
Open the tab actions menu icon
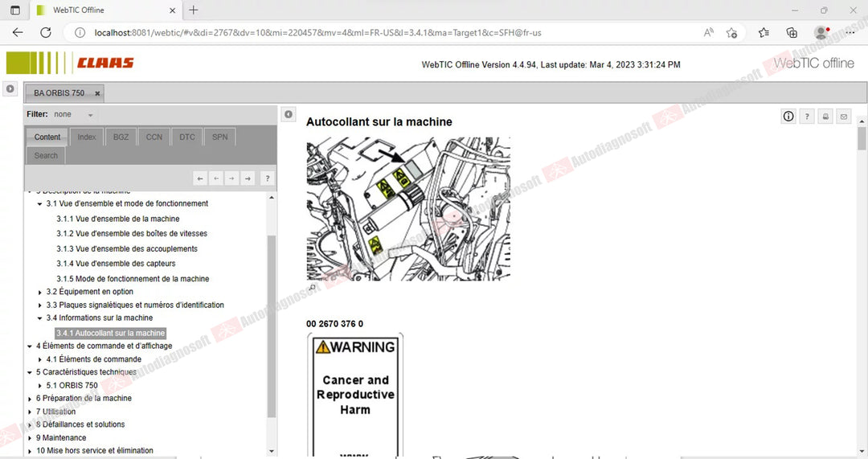point(15,10)
